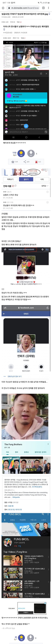The image size is (52, 644).
Task: Upvote the post with the star 개념 button
Action: 21,153
